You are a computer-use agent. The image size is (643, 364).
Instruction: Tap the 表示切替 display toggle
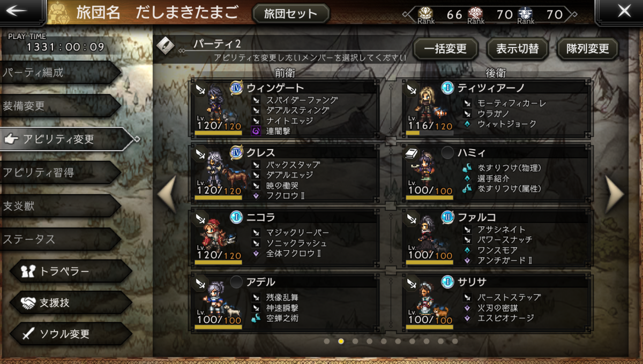pyautogui.click(x=517, y=49)
